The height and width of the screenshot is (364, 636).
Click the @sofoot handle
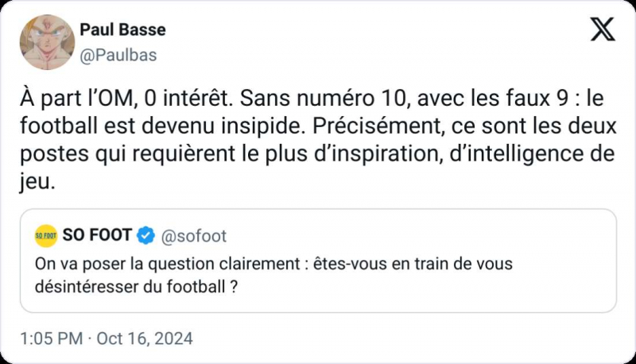(194, 236)
